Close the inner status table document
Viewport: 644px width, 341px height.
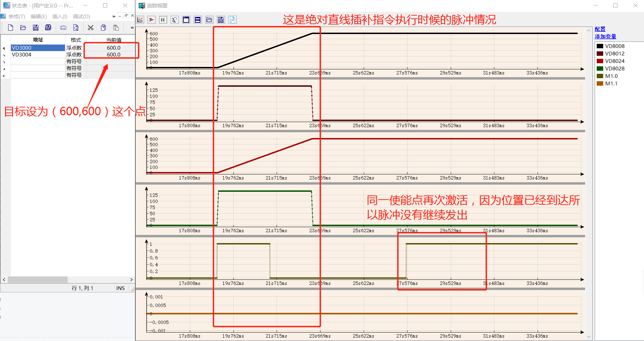[x=132, y=15]
